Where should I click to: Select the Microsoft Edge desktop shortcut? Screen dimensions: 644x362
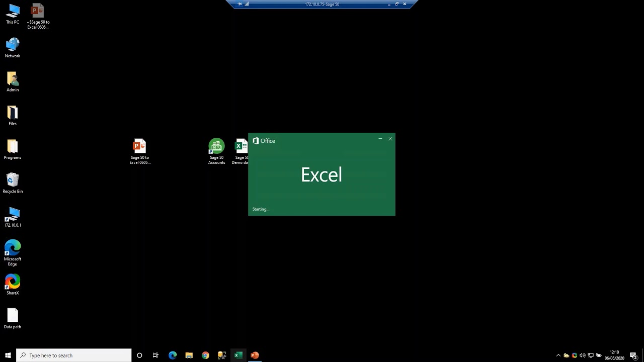(13, 253)
